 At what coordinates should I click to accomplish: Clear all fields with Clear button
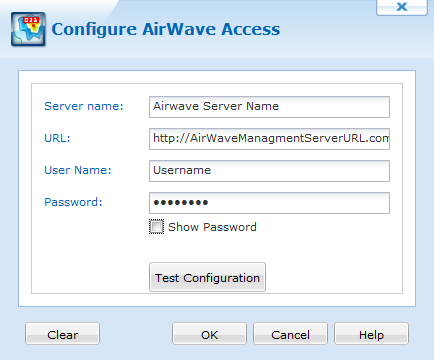tap(62, 334)
